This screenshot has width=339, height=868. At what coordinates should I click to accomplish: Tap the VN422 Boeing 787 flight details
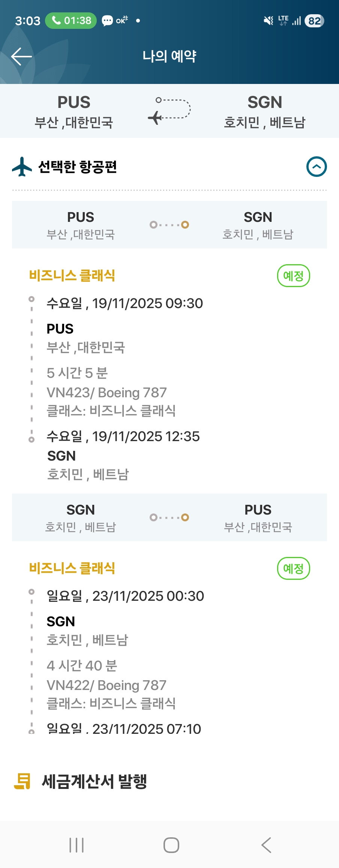point(106,685)
